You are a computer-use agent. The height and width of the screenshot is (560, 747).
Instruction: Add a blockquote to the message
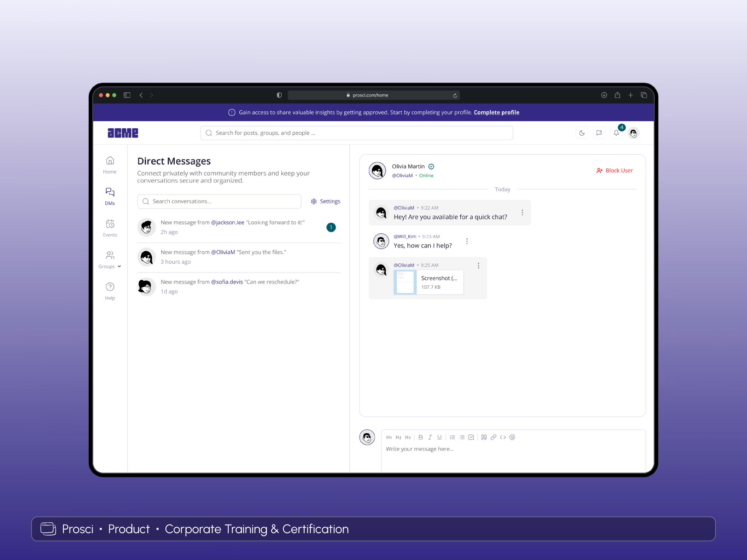(484, 437)
